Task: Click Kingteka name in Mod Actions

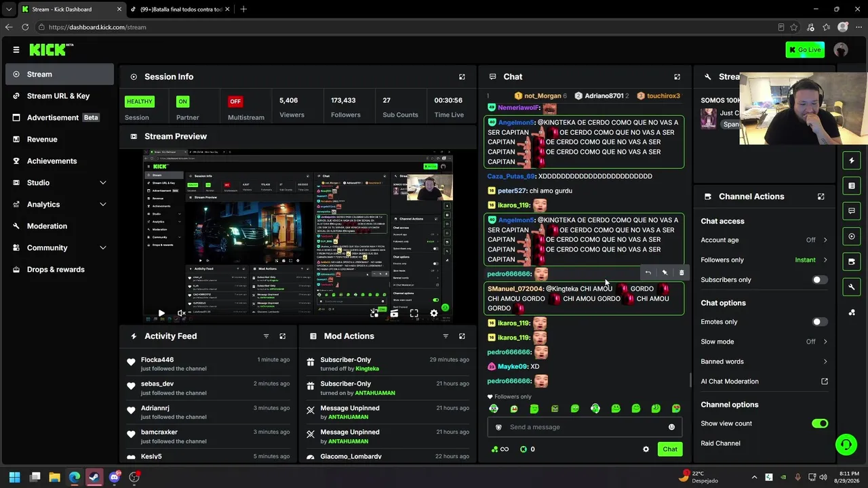Action: click(368, 369)
